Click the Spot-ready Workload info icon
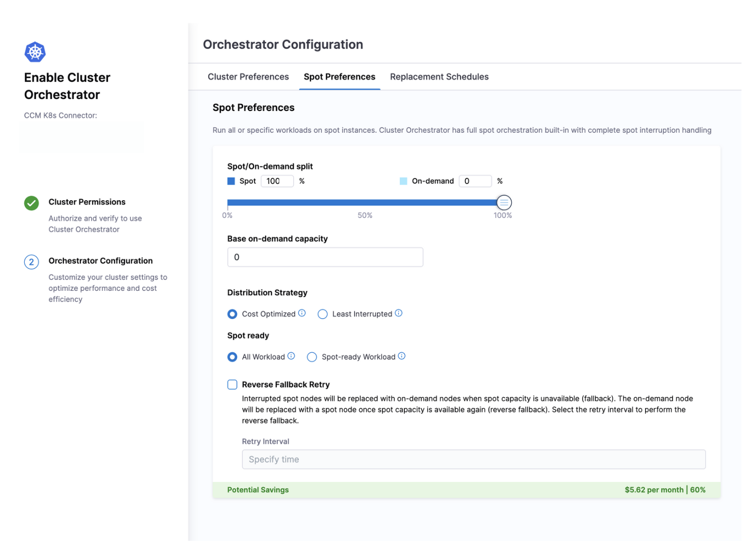756x542 pixels. pyautogui.click(x=402, y=356)
